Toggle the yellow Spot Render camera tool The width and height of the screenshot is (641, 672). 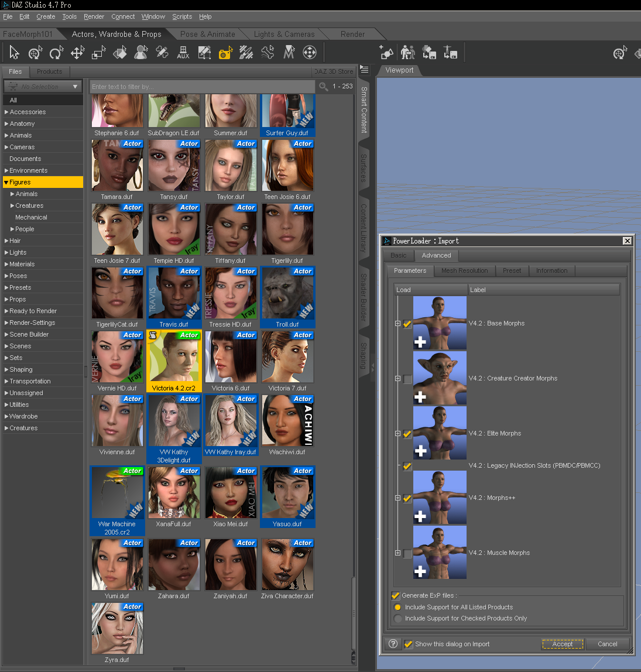click(x=225, y=53)
